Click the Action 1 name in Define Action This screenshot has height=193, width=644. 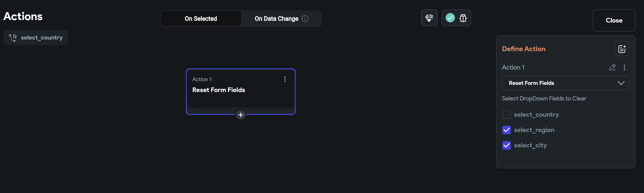(513, 67)
